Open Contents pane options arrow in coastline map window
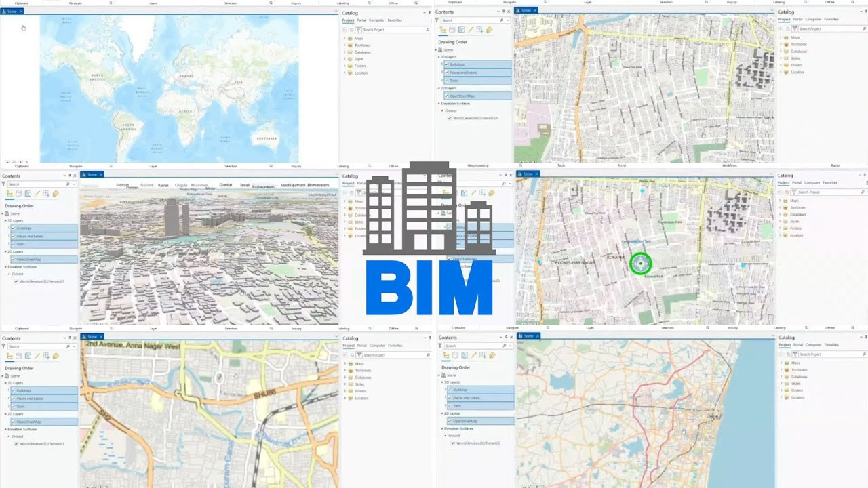 pos(501,338)
